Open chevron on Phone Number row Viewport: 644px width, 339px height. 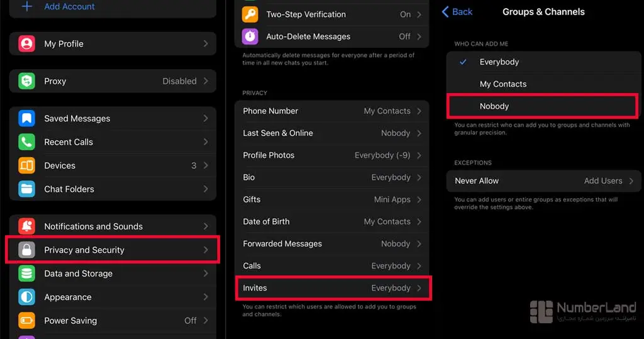(x=419, y=111)
